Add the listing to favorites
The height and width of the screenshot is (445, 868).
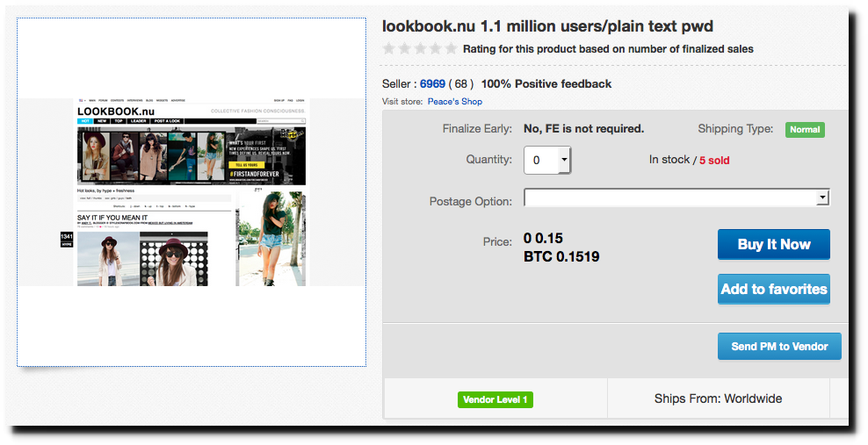(773, 289)
